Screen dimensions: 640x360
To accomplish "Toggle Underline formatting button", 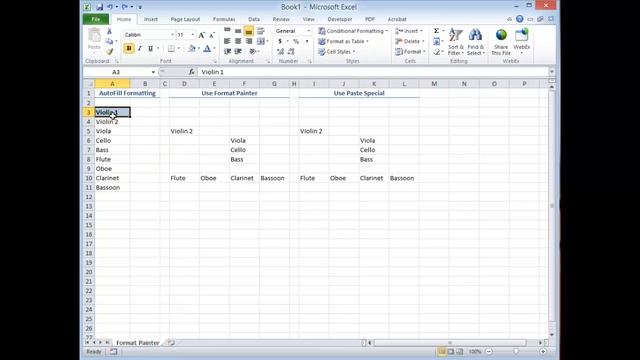I will [150, 49].
